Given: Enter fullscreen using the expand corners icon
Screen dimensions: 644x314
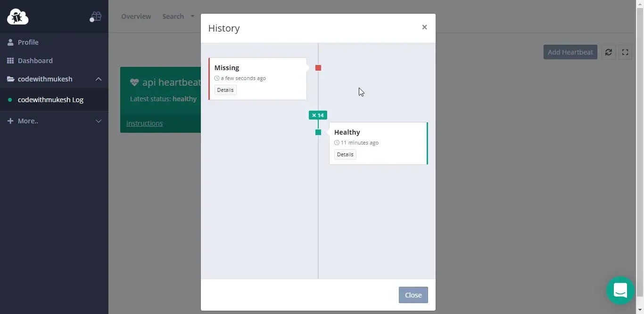Looking at the screenshot, I should click(x=625, y=52).
